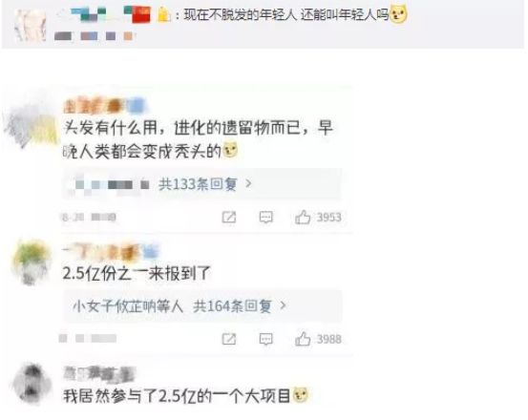
Task: Click chevron after 共133条回复
Action: [x=249, y=183]
